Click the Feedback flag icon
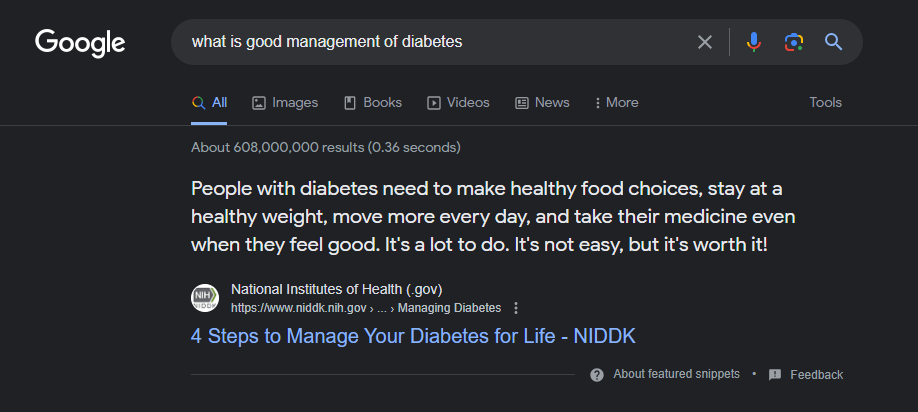This screenshot has width=918, height=412. click(x=775, y=375)
